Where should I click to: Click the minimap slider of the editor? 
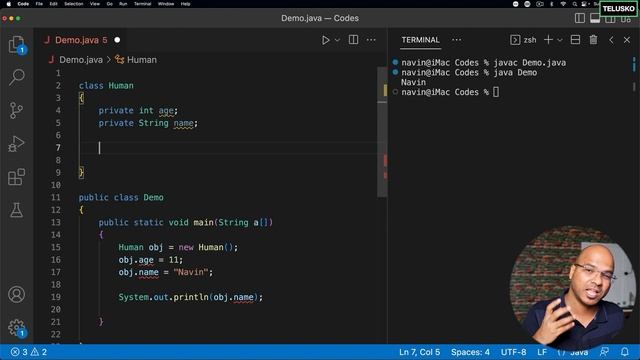(x=382, y=133)
